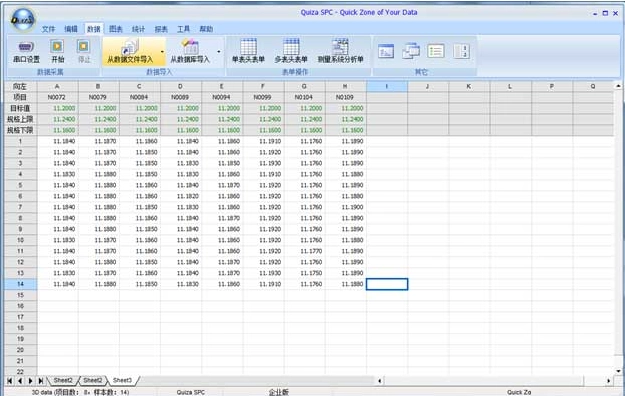The height and width of the screenshot is (396, 625).
Task: Click cell value 11.1770 in column G
Action: tap(305, 251)
